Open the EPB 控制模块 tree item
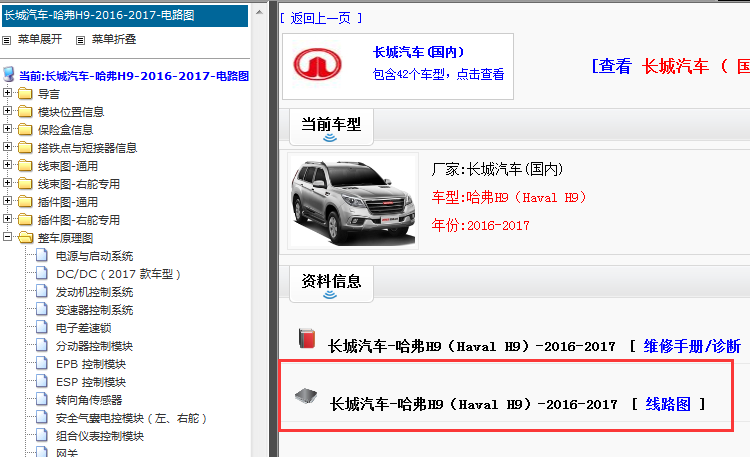Viewport: 750px width, 457px height. coord(91,364)
